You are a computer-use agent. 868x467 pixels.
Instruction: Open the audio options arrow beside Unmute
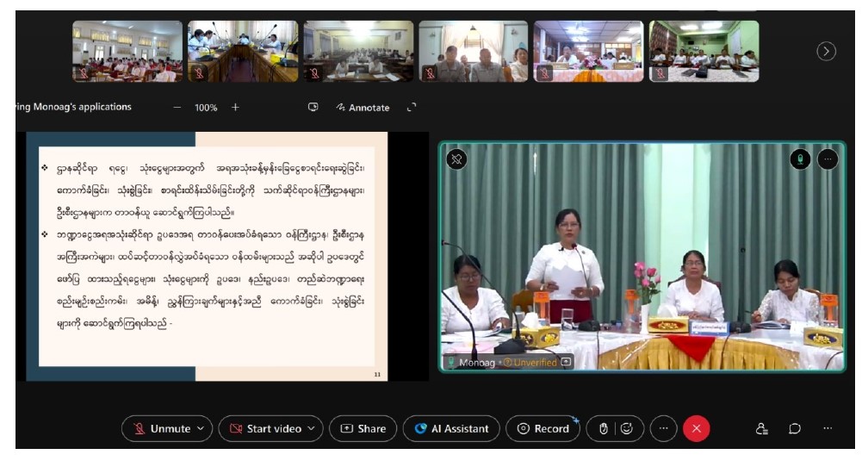(x=201, y=428)
